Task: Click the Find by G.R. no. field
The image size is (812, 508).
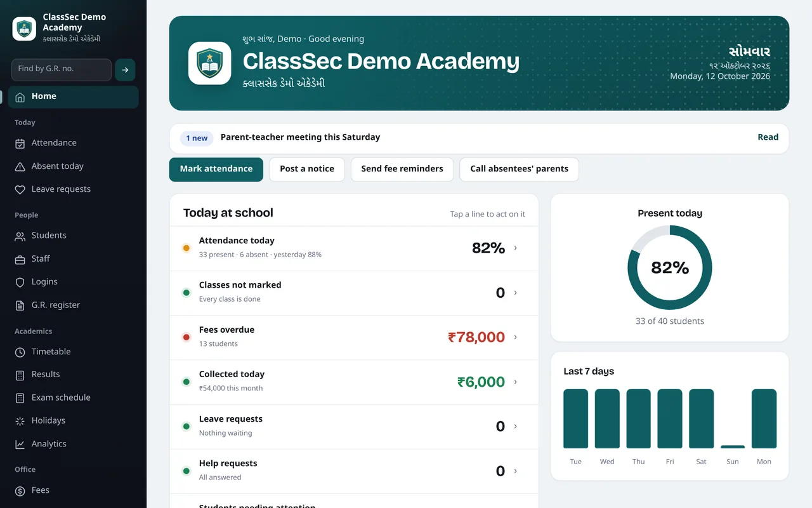Action: click(62, 70)
